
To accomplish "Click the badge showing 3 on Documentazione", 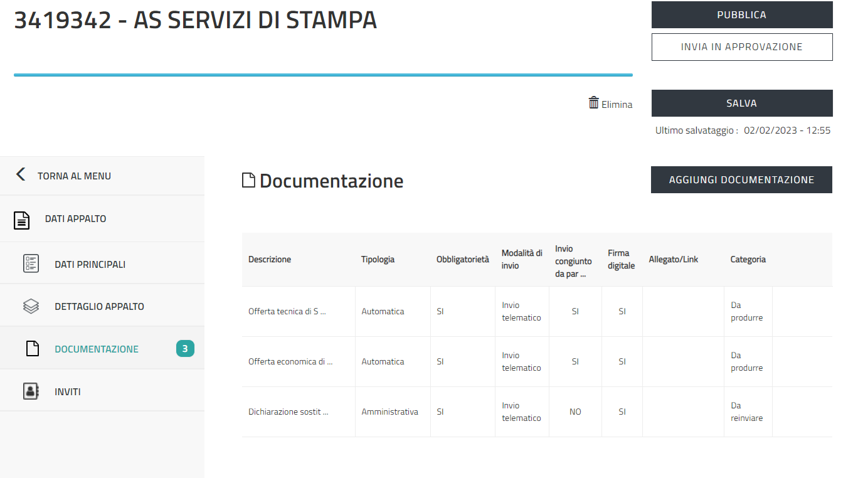I will pyautogui.click(x=185, y=349).
